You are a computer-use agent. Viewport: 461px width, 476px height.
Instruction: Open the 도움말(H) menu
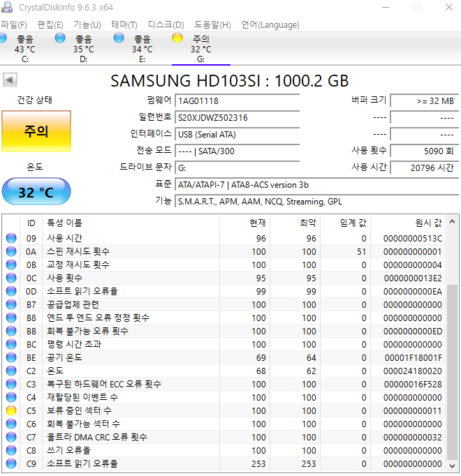(x=213, y=24)
